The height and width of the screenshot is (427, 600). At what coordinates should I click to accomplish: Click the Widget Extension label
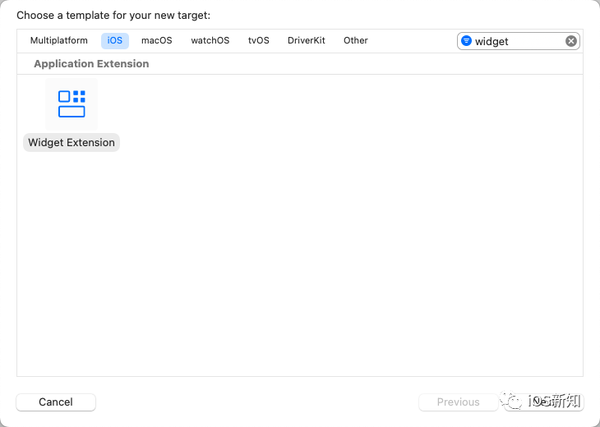(x=72, y=143)
